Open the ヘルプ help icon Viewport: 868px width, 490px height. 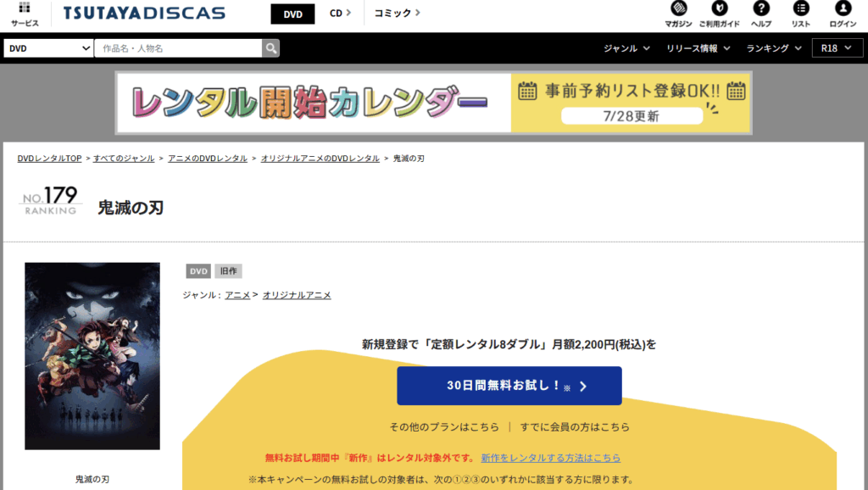(761, 14)
